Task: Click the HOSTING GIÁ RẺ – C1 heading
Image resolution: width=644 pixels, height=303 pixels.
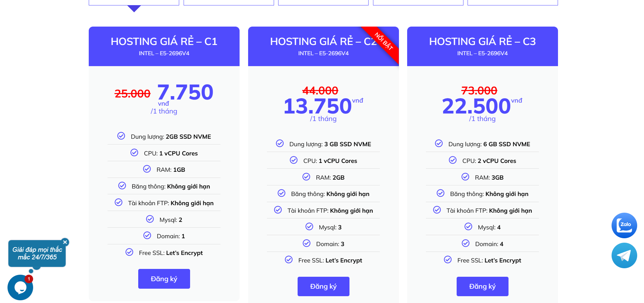Action: tap(164, 42)
